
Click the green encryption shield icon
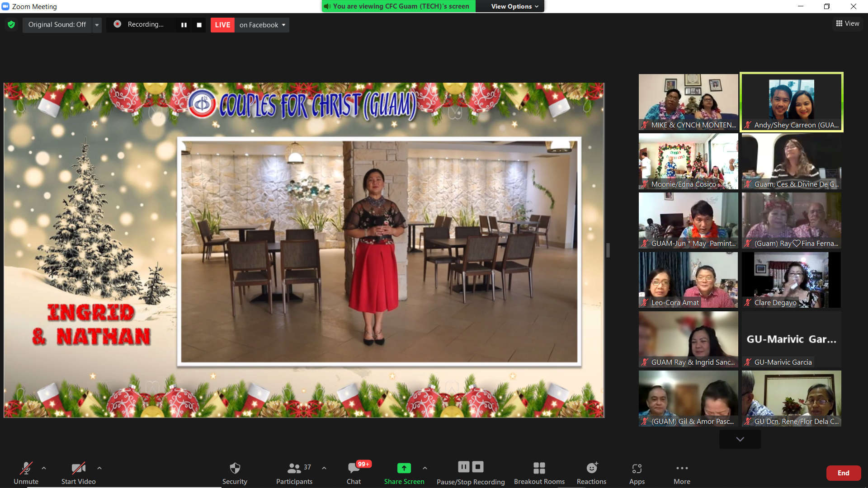pyautogui.click(x=11, y=24)
